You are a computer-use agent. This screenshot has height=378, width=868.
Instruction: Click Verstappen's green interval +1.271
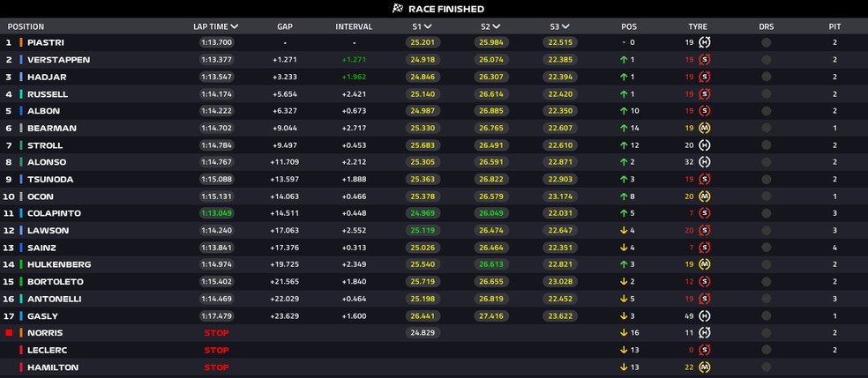[x=354, y=60]
